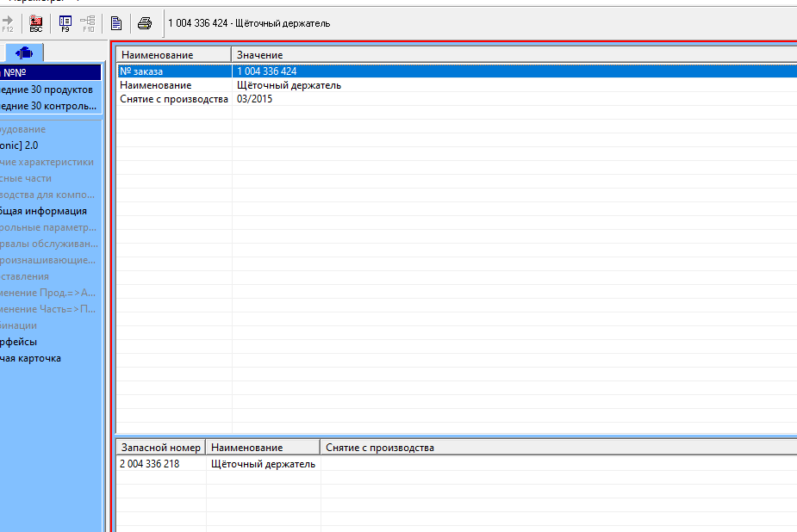Switch to the blue motor icon tab

click(24, 53)
